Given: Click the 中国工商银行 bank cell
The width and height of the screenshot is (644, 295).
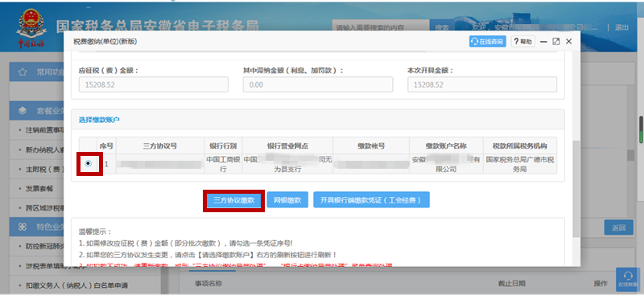Looking at the screenshot, I should 223,164.
